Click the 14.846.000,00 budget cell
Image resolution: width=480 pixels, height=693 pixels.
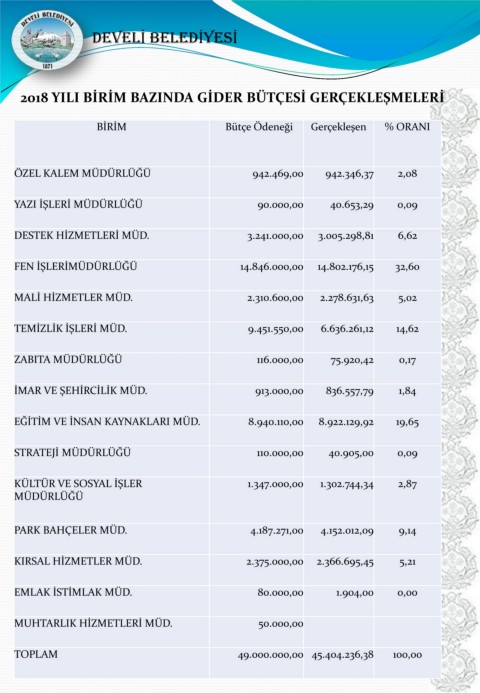coord(271,267)
